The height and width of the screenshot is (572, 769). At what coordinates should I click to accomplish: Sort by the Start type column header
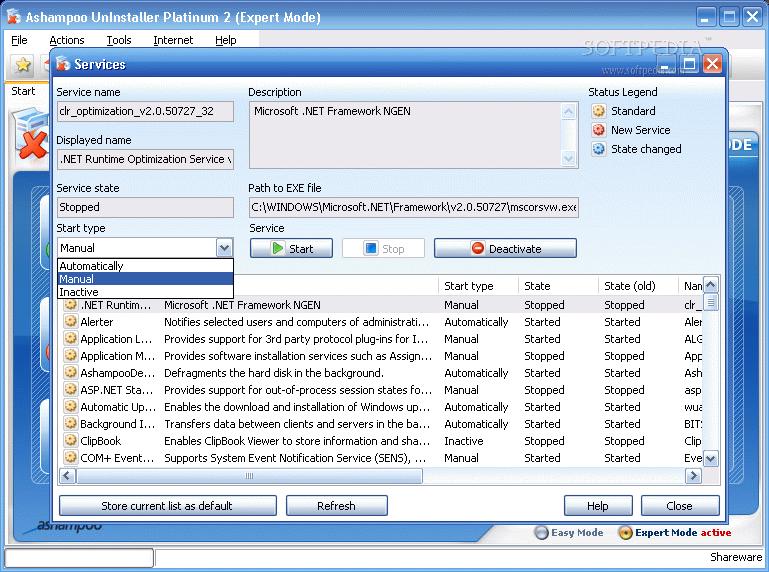(x=478, y=286)
